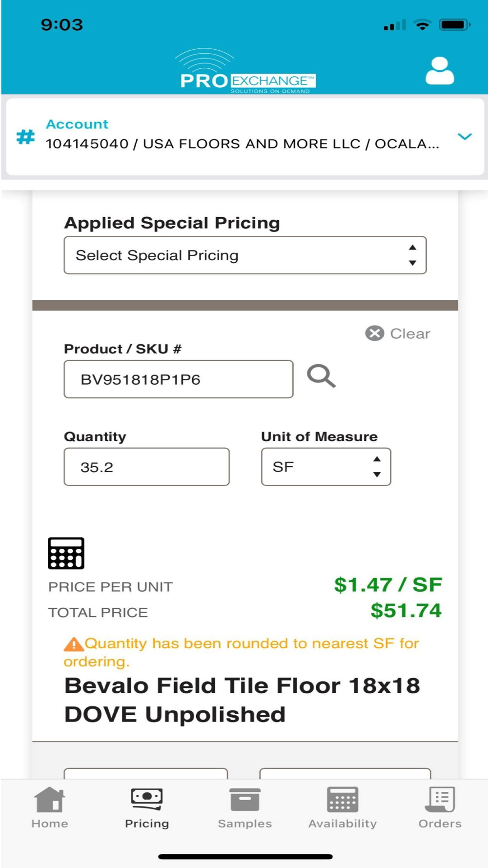Click the orange warning triangle icon

73,644
